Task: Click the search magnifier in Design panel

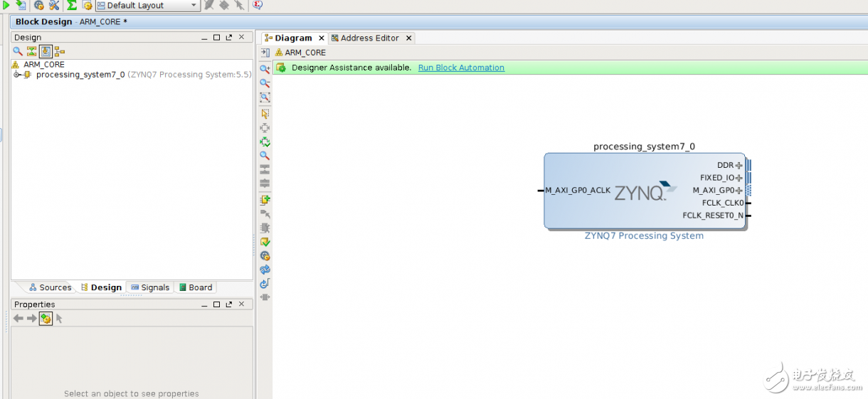Action: click(x=18, y=51)
